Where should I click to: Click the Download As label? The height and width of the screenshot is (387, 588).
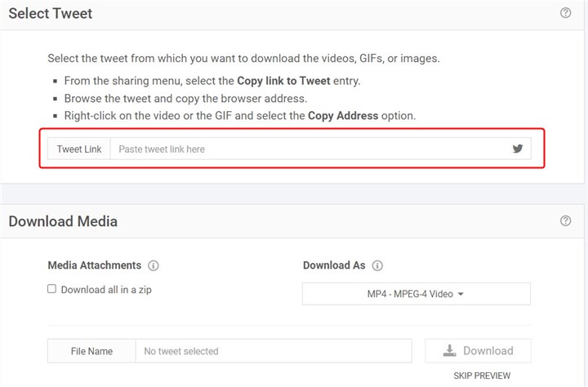pos(334,265)
